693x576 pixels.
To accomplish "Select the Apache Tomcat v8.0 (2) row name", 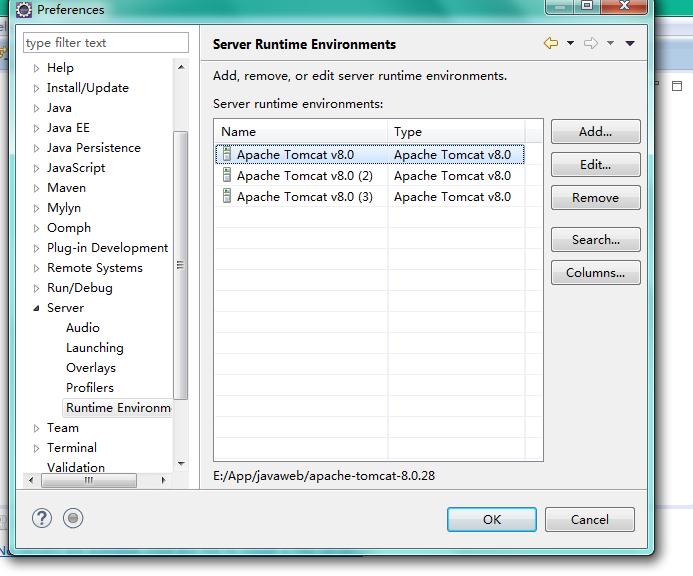I will 305,175.
